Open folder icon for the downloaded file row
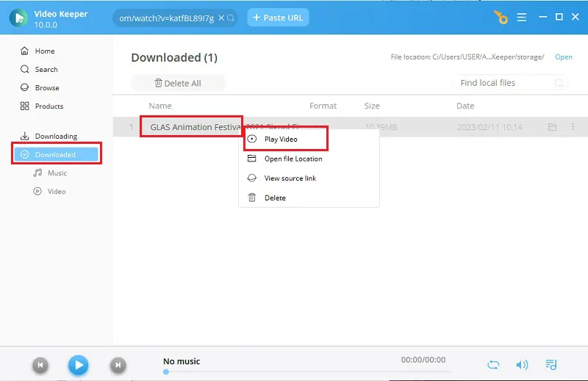The height and width of the screenshot is (381, 588). click(x=552, y=127)
